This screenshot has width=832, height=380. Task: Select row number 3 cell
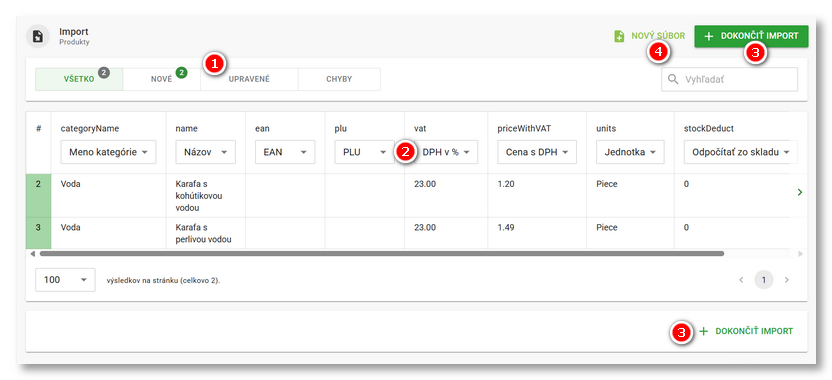(x=38, y=233)
